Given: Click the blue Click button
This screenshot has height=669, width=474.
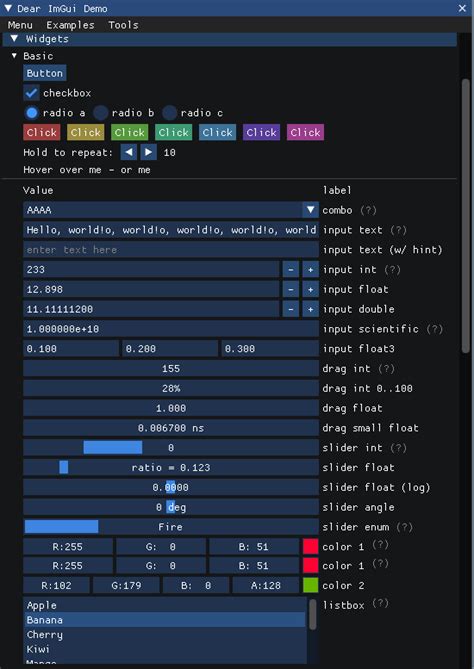Looking at the screenshot, I should point(218,132).
